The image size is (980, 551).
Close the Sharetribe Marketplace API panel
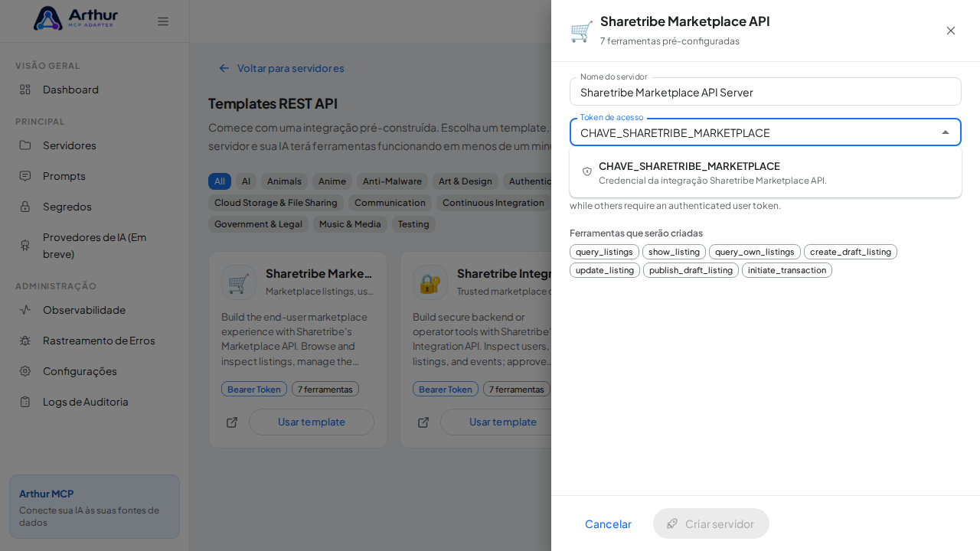pyautogui.click(x=951, y=31)
